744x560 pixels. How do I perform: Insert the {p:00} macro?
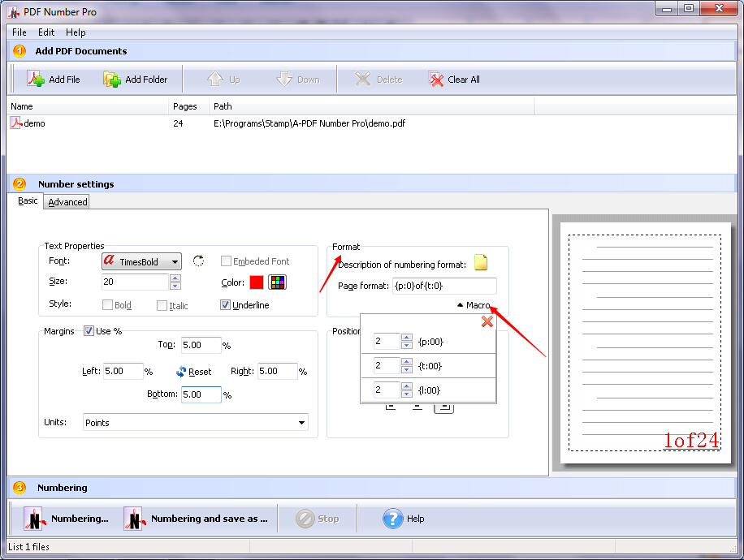430,342
